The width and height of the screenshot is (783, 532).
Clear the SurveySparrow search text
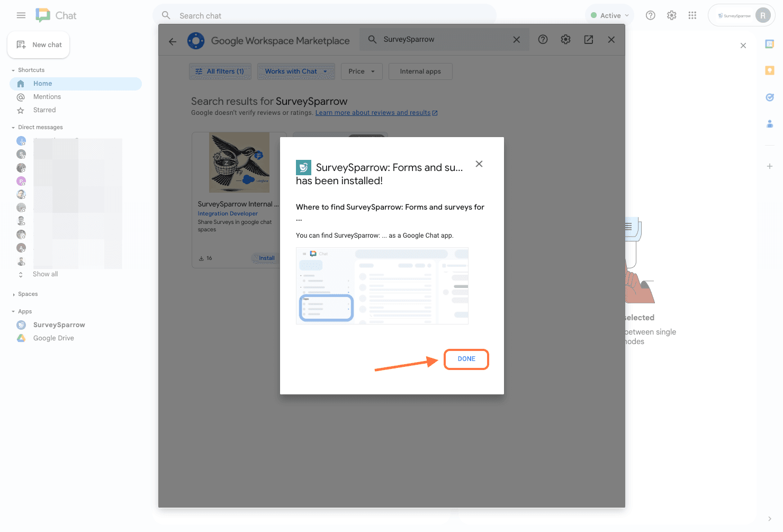point(516,40)
